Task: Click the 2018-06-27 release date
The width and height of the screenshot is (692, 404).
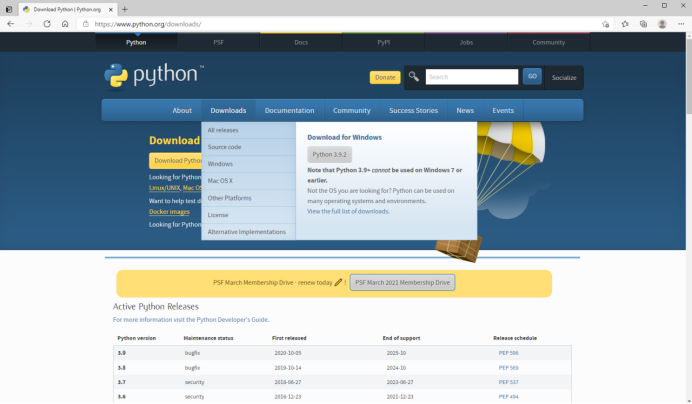Action: (x=288, y=382)
